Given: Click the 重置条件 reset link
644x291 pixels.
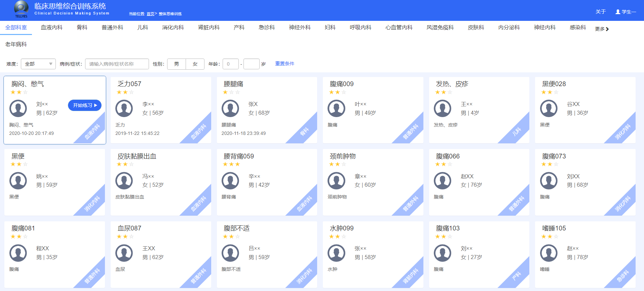Looking at the screenshot, I should pyautogui.click(x=285, y=64).
